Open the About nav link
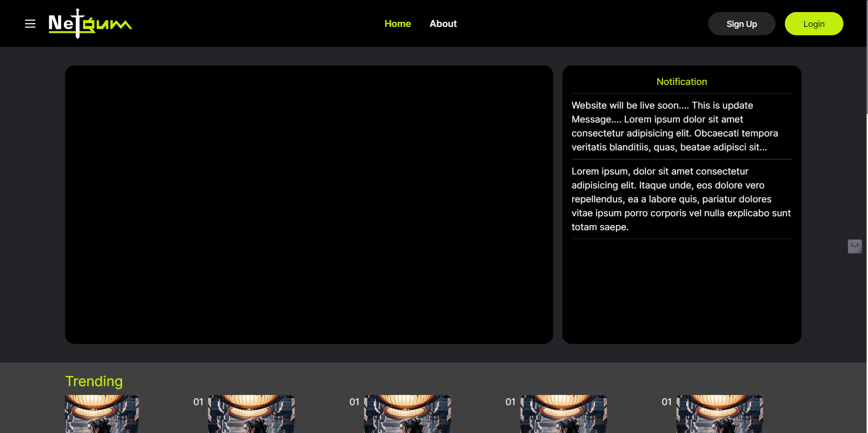 pyautogui.click(x=443, y=24)
